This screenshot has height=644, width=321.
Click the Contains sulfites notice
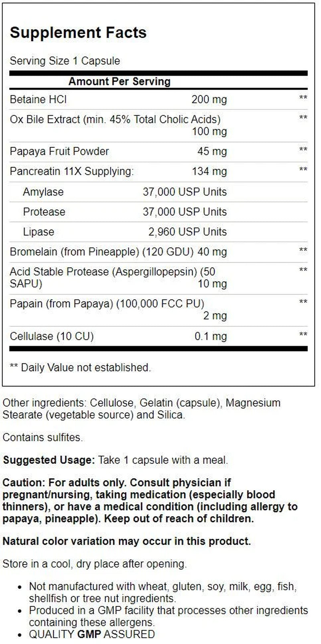tap(42, 437)
